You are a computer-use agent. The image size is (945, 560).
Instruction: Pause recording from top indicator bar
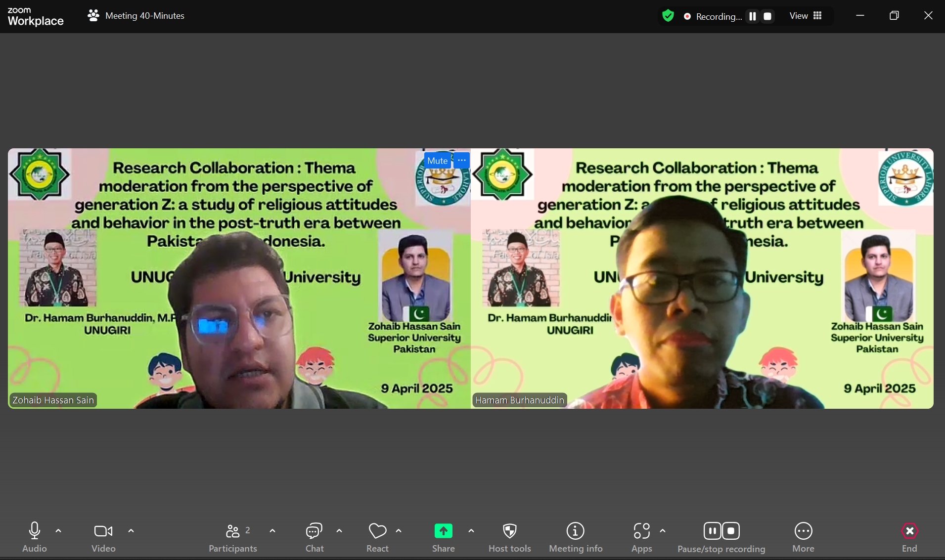tap(753, 16)
